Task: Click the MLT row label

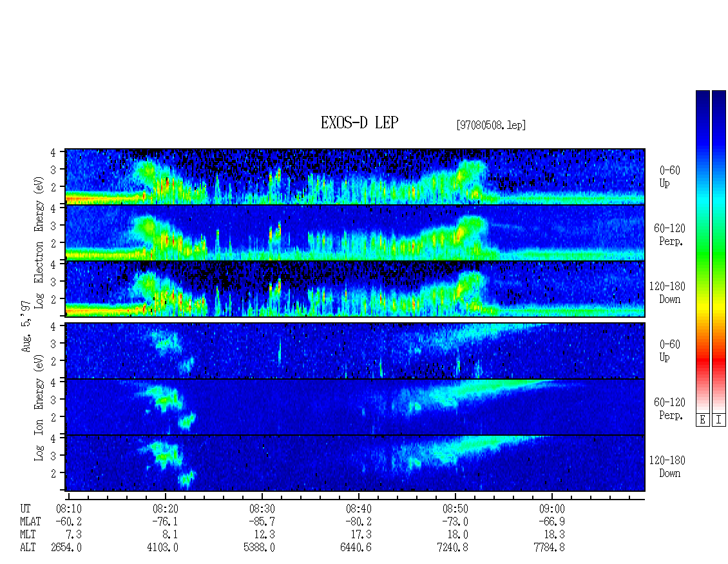Action: point(28,535)
